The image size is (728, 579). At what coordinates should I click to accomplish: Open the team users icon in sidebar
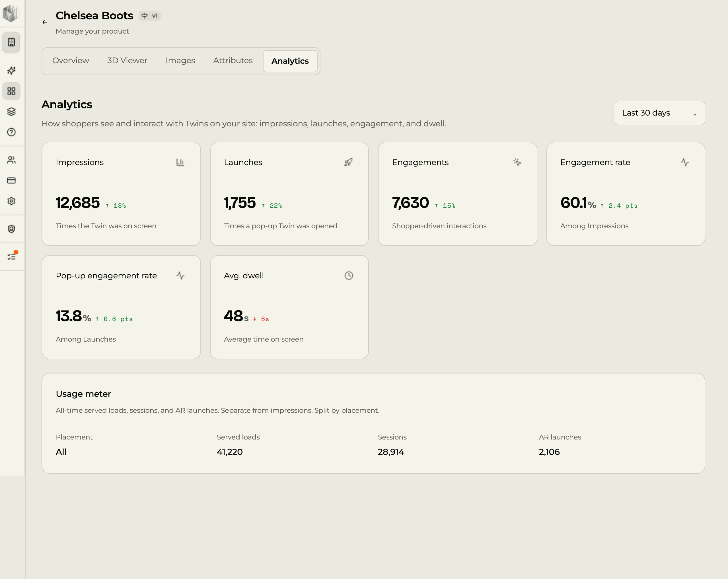(x=11, y=160)
